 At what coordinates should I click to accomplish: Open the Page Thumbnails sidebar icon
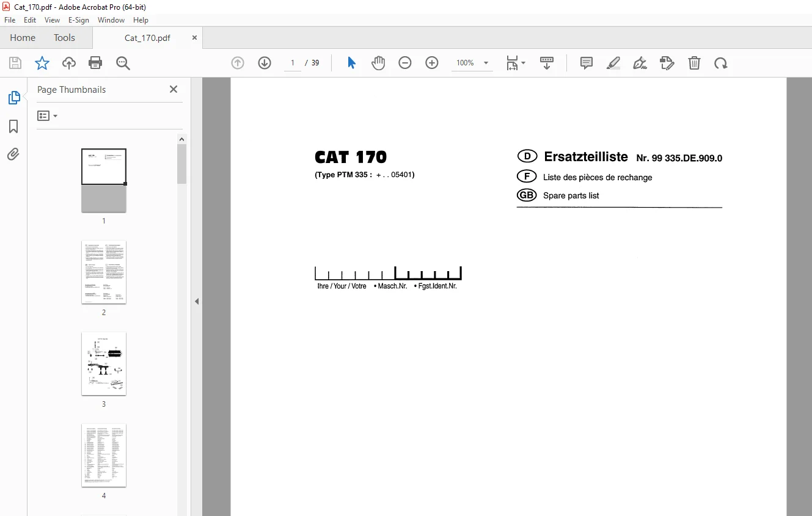coord(13,98)
